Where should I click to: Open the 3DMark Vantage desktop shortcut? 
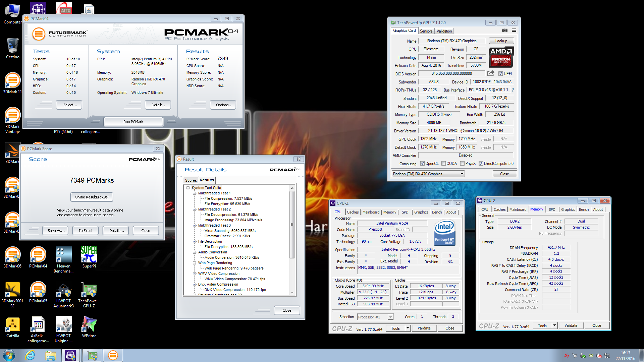click(12, 120)
